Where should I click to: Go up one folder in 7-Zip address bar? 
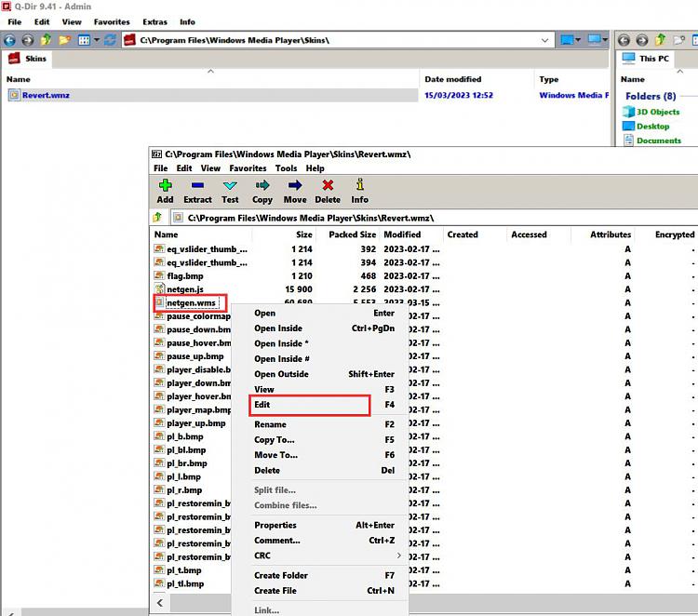pos(157,218)
